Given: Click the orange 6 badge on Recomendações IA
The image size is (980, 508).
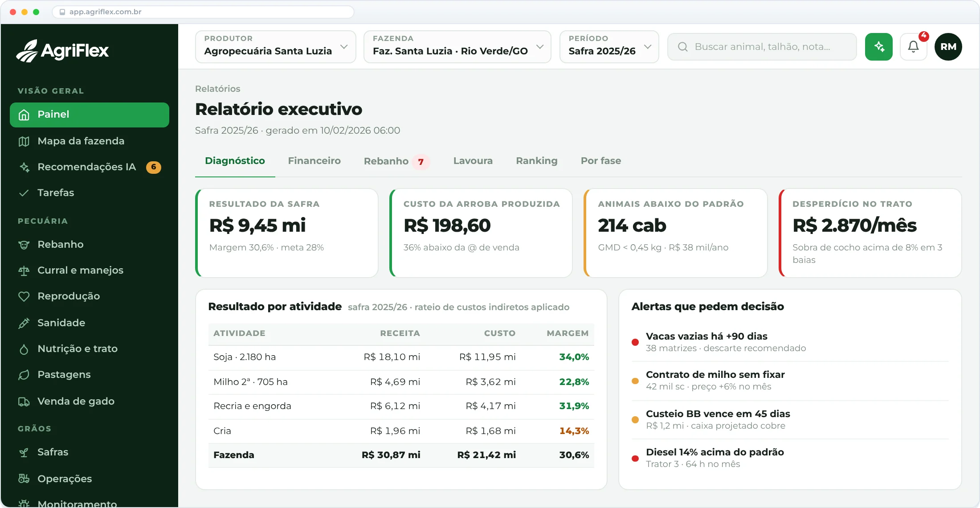Looking at the screenshot, I should [154, 167].
